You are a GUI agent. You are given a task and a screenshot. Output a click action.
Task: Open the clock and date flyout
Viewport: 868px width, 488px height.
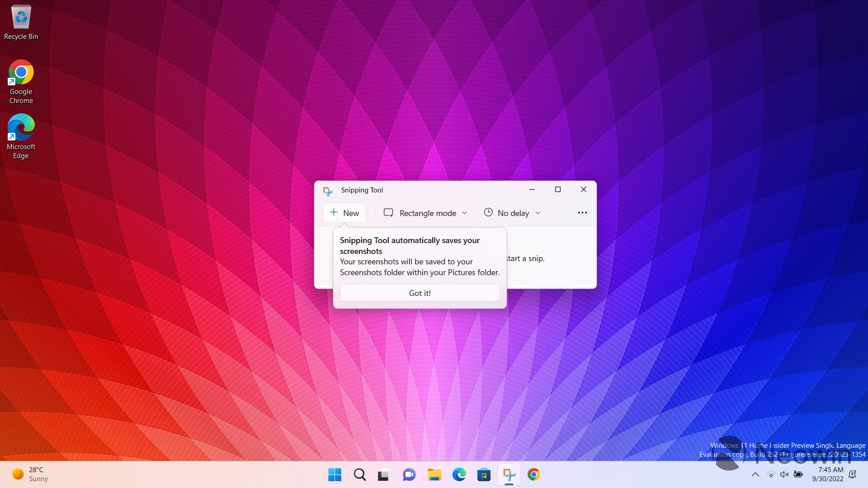point(827,474)
